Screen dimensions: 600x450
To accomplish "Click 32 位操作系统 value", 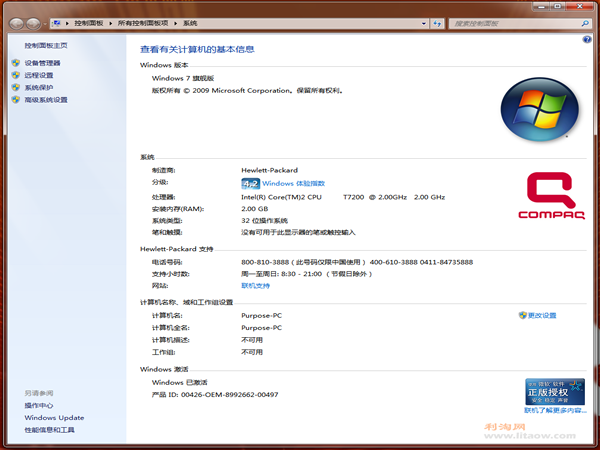I will (264, 220).
